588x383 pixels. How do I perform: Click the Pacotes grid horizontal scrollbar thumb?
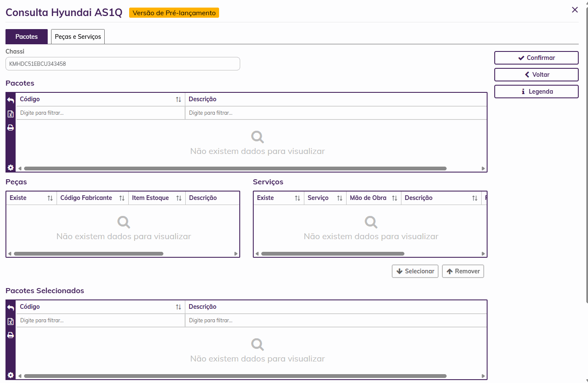tap(235, 169)
